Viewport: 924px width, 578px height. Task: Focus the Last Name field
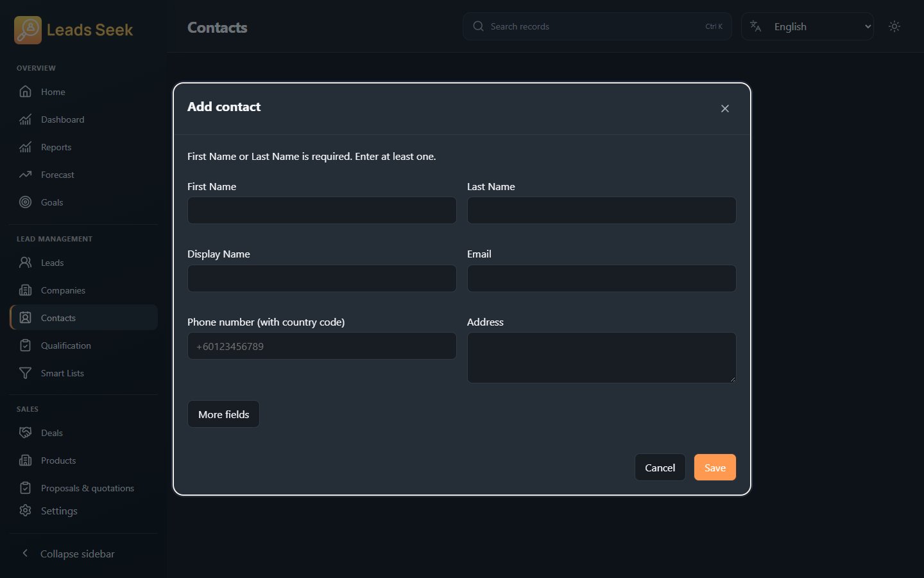point(601,211)
